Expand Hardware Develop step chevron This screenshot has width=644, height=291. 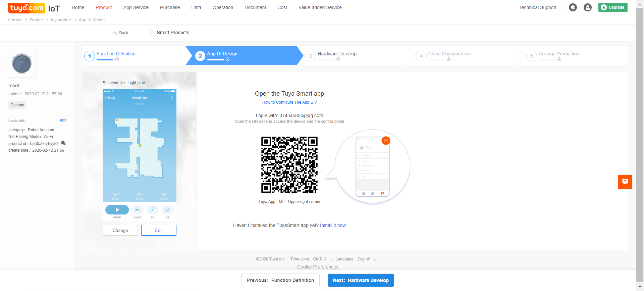[x=338, y=59]
